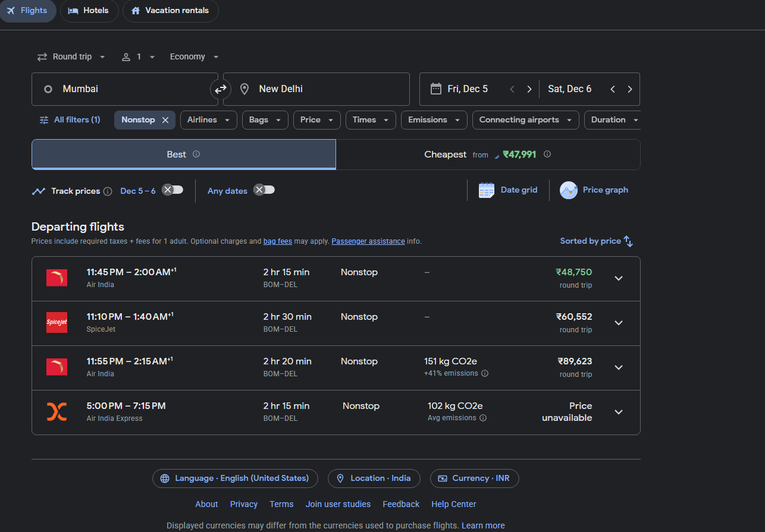Switch to the Hotels tab
Viewport: 765px width, 532px height.
coord(88,11)
